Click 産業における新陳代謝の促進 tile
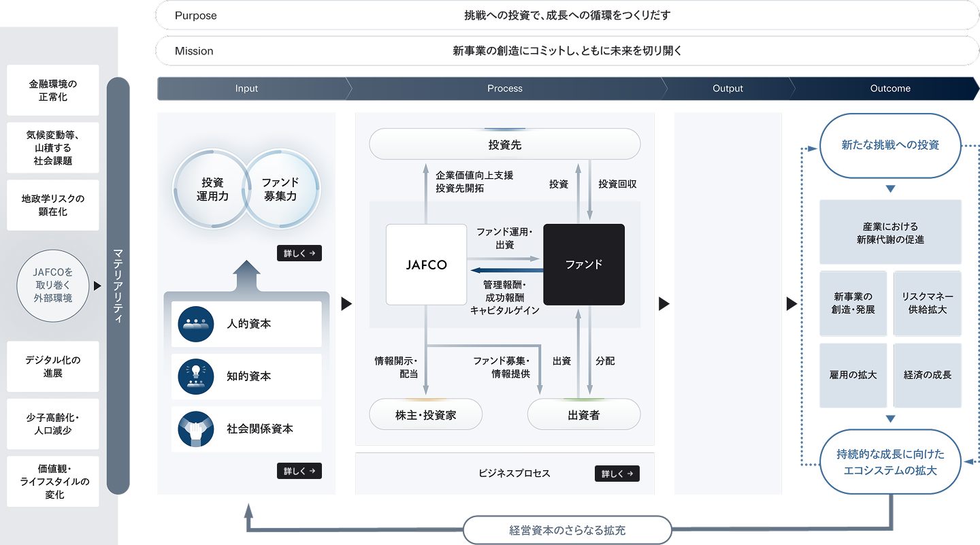Image resolution: width=980 pixels, height=545 pixels. [x=890, y=232]
